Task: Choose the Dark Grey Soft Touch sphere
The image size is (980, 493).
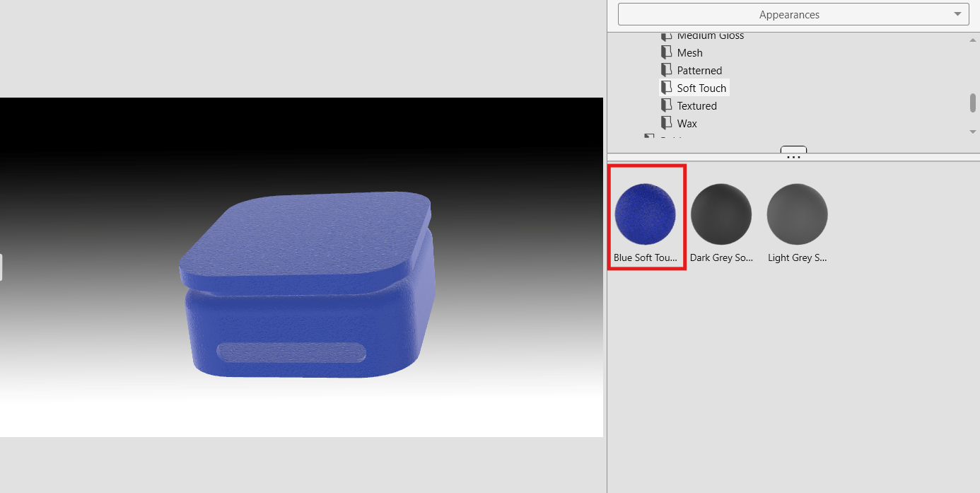Action: (721, 214)
